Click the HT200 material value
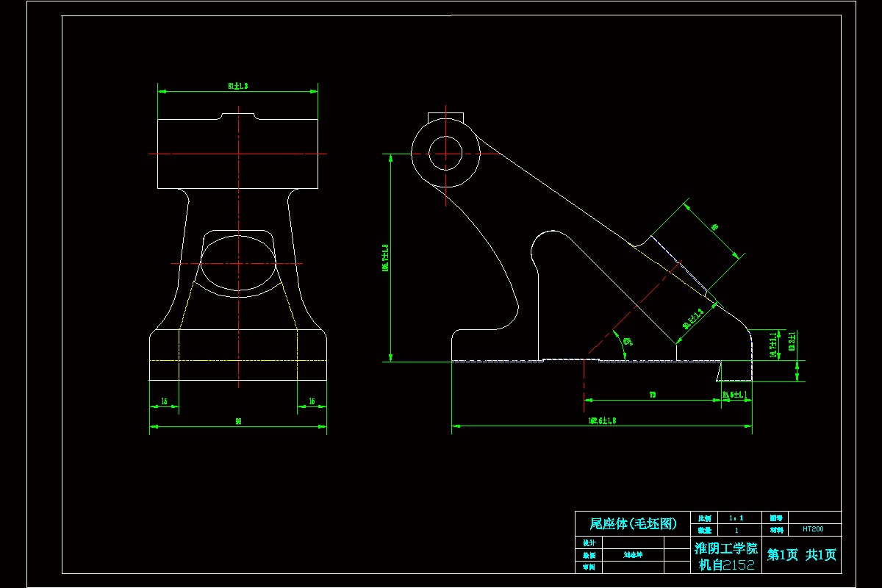Screen dimensions: 882x588 813,528
